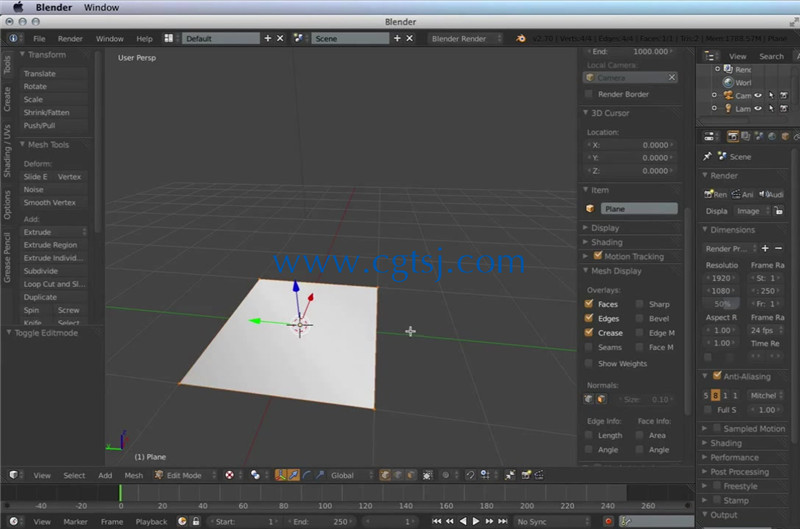Toggle the Edges overlay checkbox
This screenshot has width=800, height=529.
point(589,318)
